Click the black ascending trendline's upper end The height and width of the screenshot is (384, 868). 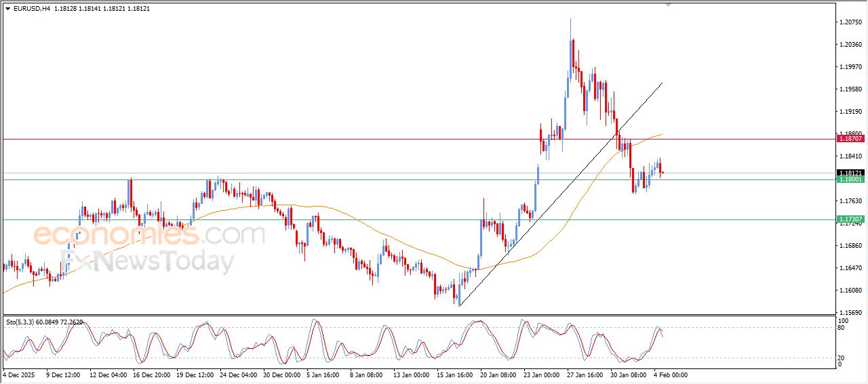(x=662, y=83)
